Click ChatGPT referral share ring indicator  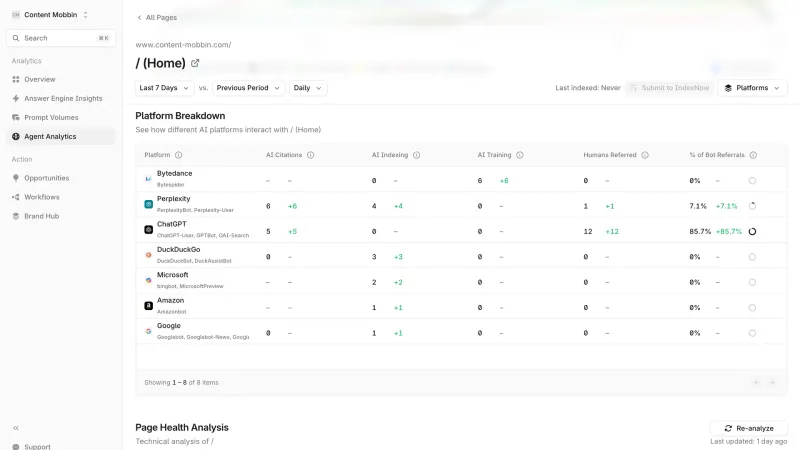752,232
